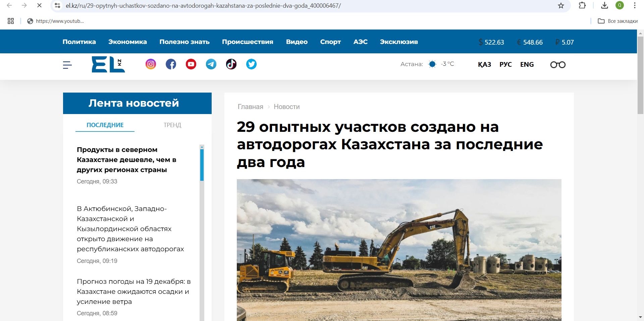Bookmark this page with star icon

coord(561,5)
